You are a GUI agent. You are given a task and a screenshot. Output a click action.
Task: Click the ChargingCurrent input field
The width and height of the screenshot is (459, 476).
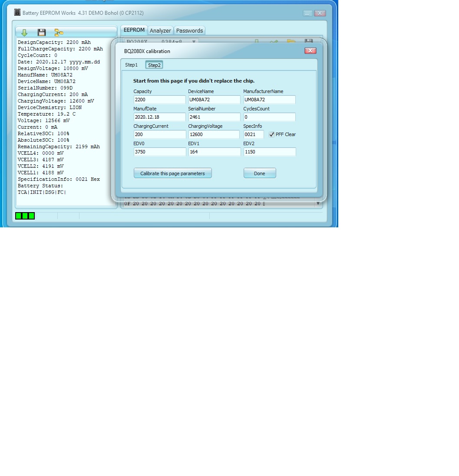point(159,134)
